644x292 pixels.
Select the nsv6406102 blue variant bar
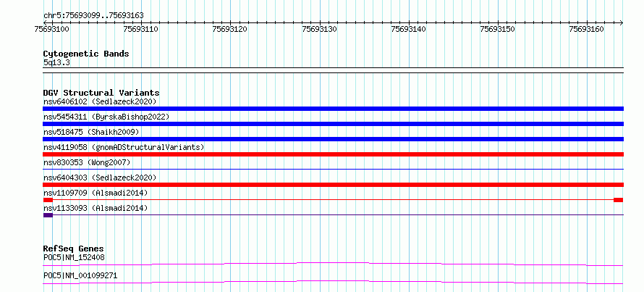click(333, 109)
